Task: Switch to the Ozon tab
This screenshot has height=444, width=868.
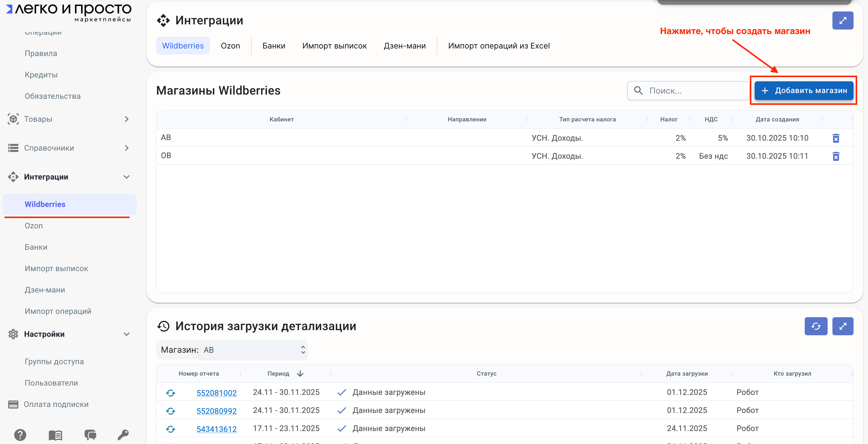Action: point(230,46)
